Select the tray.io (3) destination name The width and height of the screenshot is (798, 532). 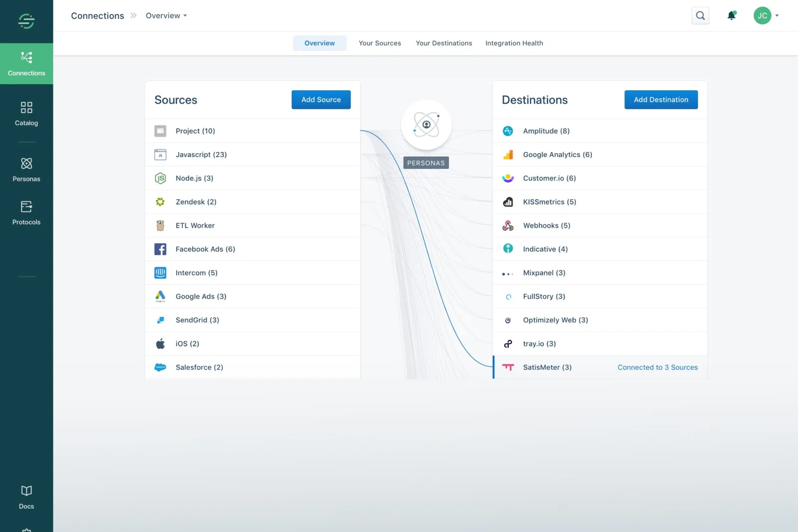click(539, 344)
